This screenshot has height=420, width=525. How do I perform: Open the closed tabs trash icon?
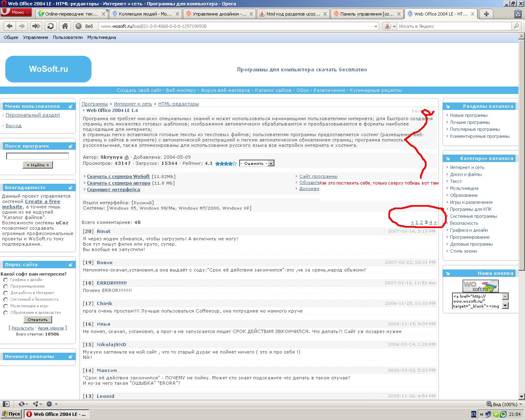(518, 14)
